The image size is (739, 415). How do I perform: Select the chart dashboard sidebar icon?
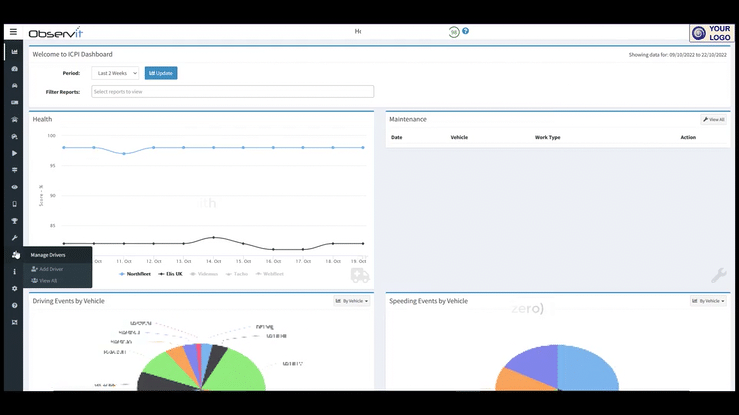(x=15, y=52)
